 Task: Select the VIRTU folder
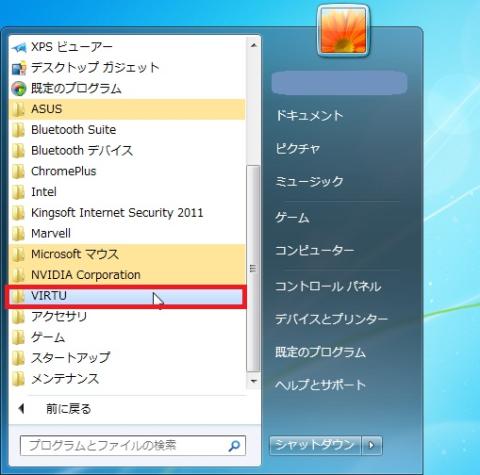point(127,296)
